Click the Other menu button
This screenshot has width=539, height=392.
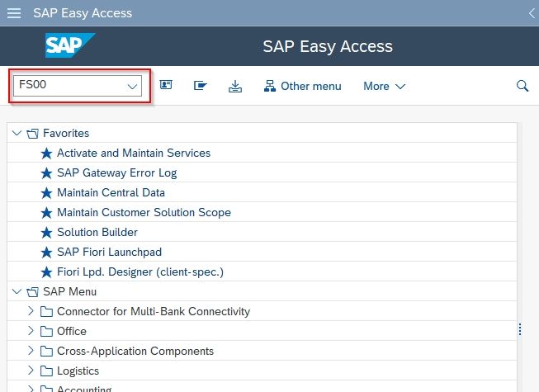pyautogui.click(x=302, y=86)
